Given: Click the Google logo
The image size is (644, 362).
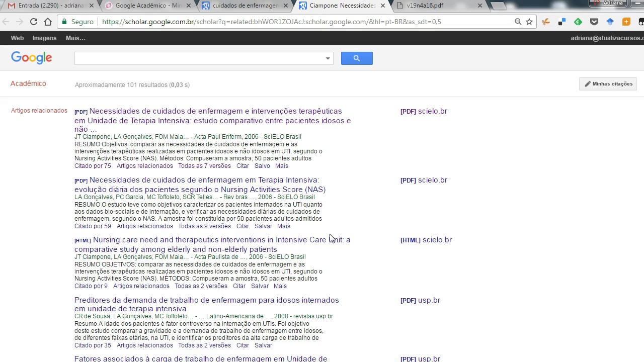Looking at the screenshot, I should (x=32, y=58).
